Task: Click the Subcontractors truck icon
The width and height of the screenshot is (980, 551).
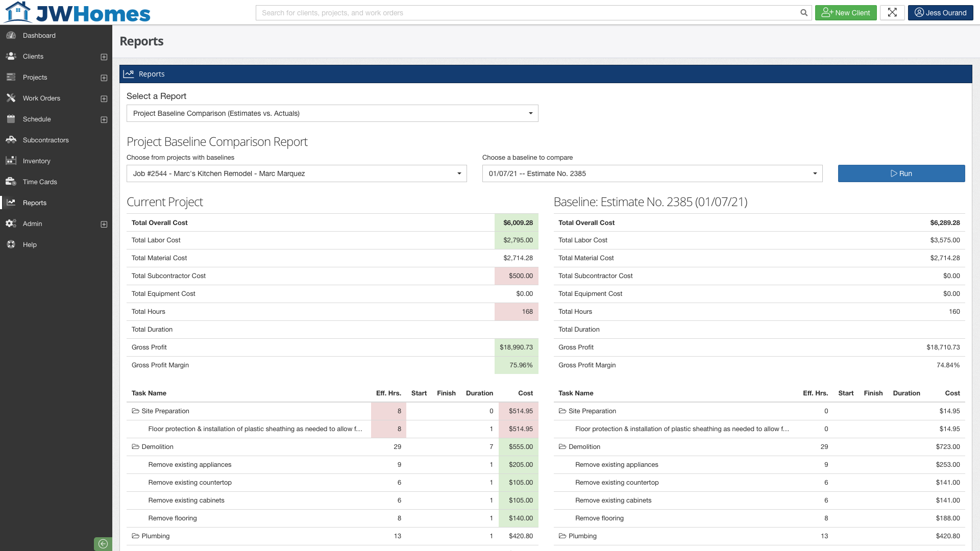Action: pyautogui.click(x=11, y=140)
